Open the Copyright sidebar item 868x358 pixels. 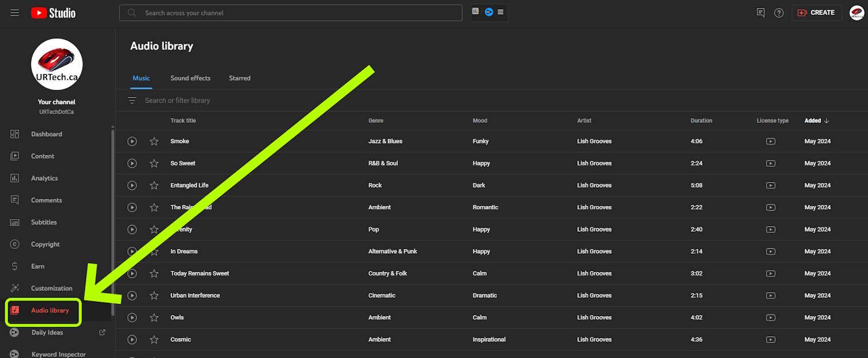pyautogui.click(x=45, y=244)
